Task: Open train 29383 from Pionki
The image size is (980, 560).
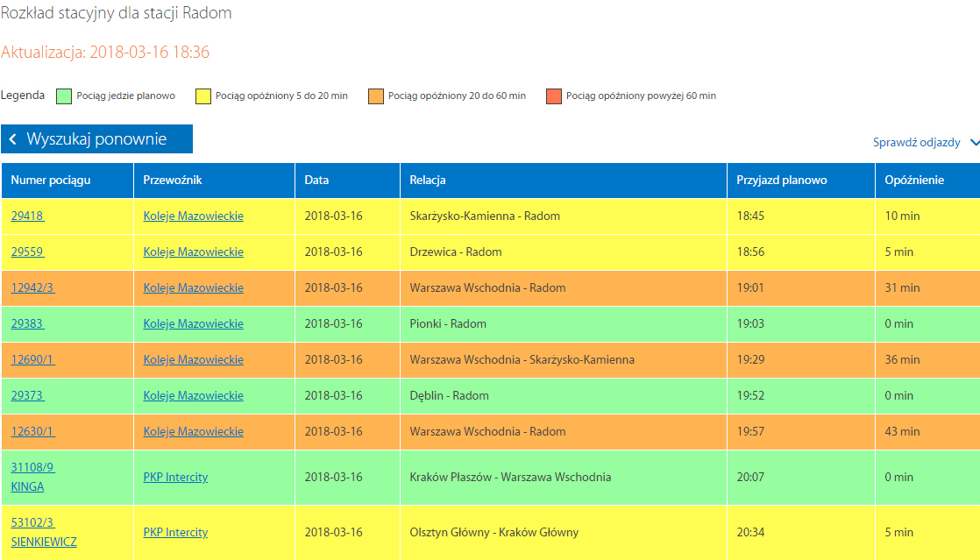Action: tap(27, 323)
